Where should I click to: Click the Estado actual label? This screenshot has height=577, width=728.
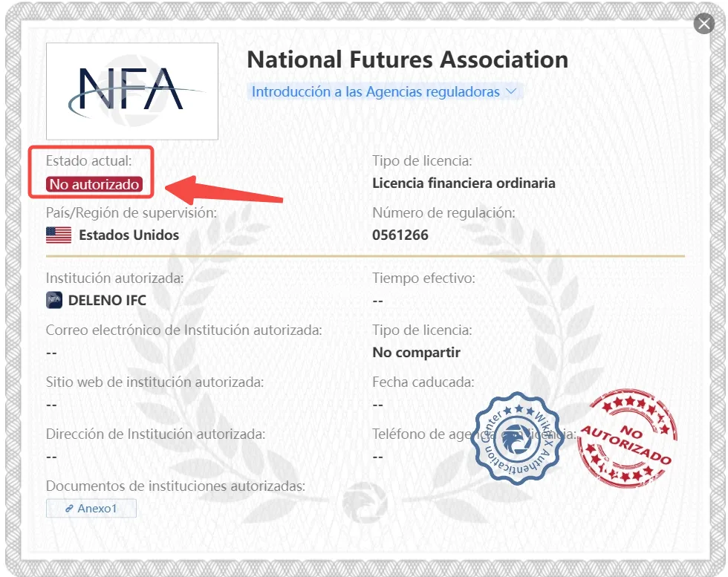coord(88,160)
